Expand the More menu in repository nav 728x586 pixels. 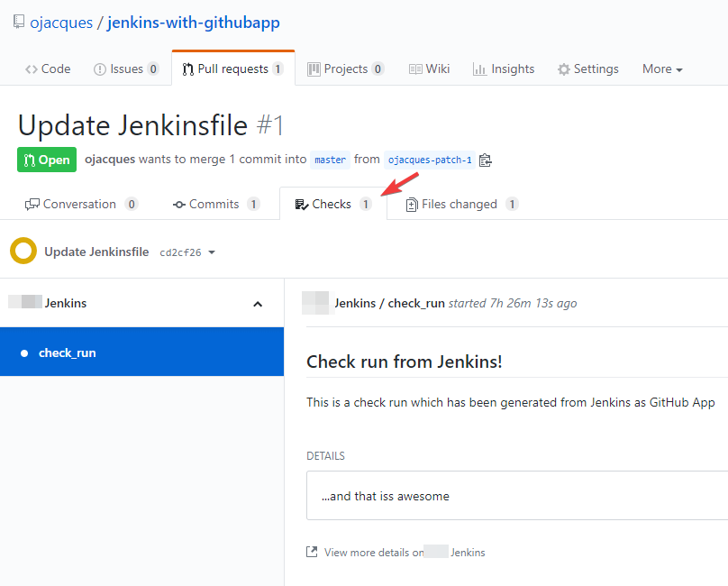tap(661, 69)
